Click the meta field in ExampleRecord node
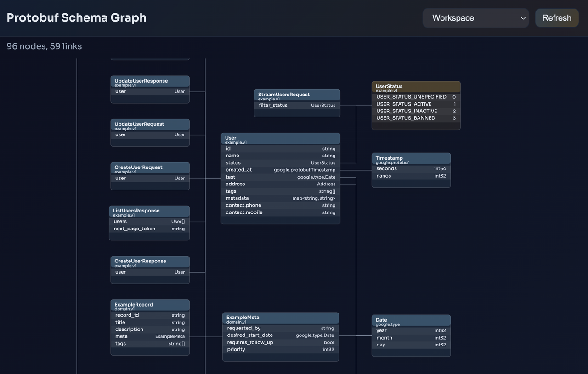 [150, 336]
